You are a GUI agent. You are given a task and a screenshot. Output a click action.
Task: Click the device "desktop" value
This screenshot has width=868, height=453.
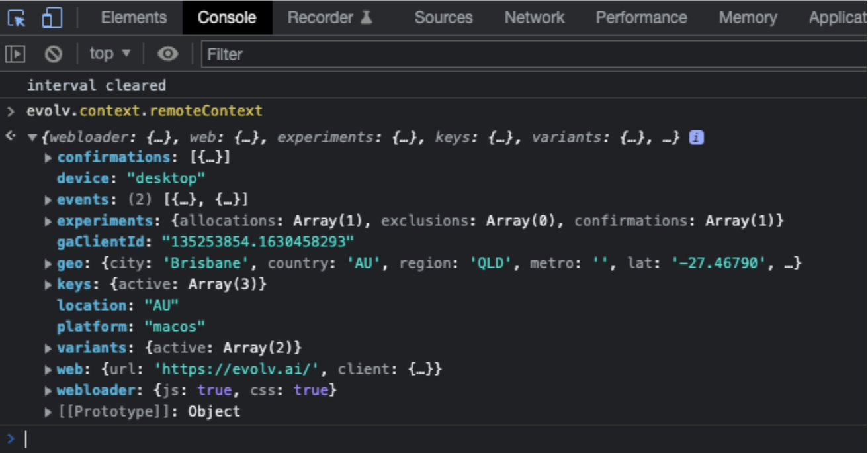click(x=165, y=179)
